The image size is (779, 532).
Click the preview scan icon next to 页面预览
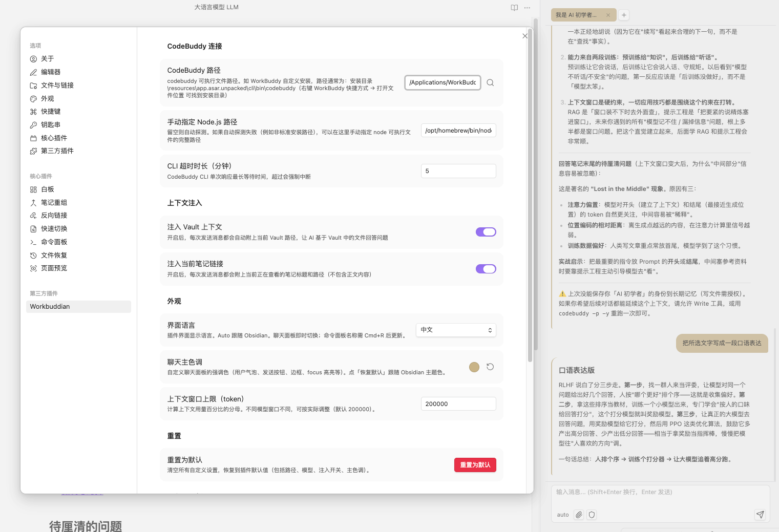33,268
